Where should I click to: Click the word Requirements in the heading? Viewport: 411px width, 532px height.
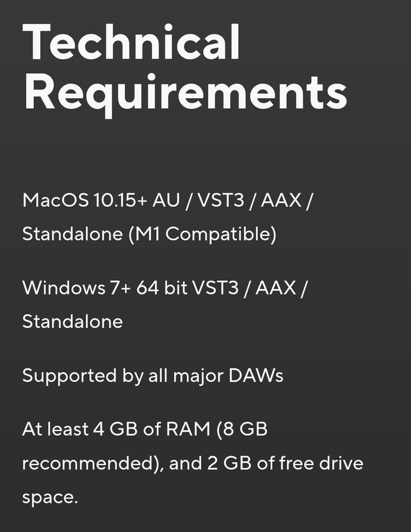tap(186, 95)
